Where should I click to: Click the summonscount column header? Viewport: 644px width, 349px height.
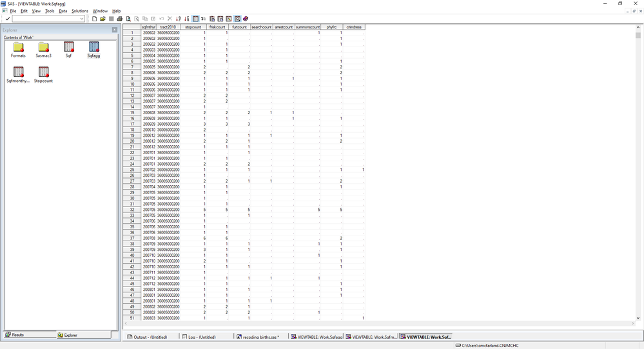307,27
